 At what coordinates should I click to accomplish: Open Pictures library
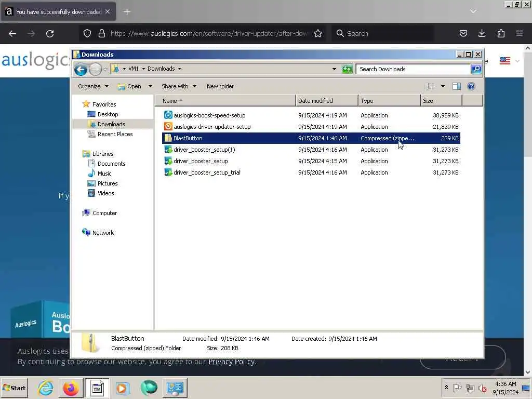tap(108, 183)
